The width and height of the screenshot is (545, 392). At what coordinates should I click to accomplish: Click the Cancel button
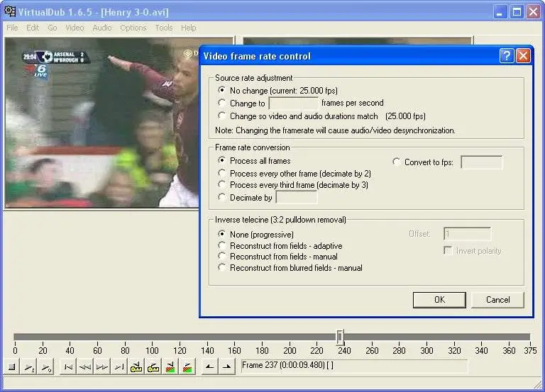point(497,300)
